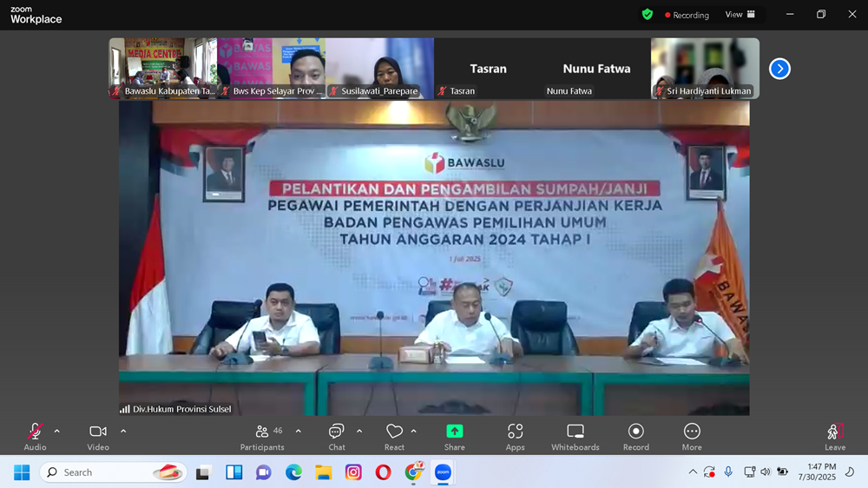This screenshot has height=488, width=868.
Task: Select Nunu Fatwa participant tile
Action: click(597, 68)
